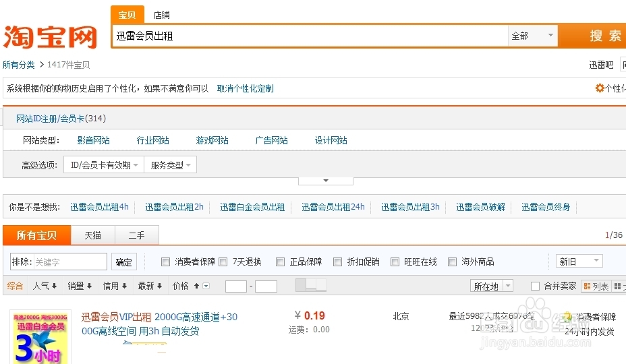The height and width of the screenshot is (364, 626).
Task: Search suggestion 迅雷会员终身
Action: pyautogui.click(x=546, y=207)
